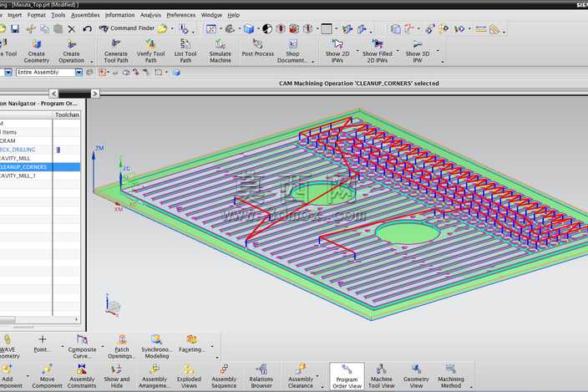
Task: Click Generate Tool Path
Action: (x=116, y=51)
